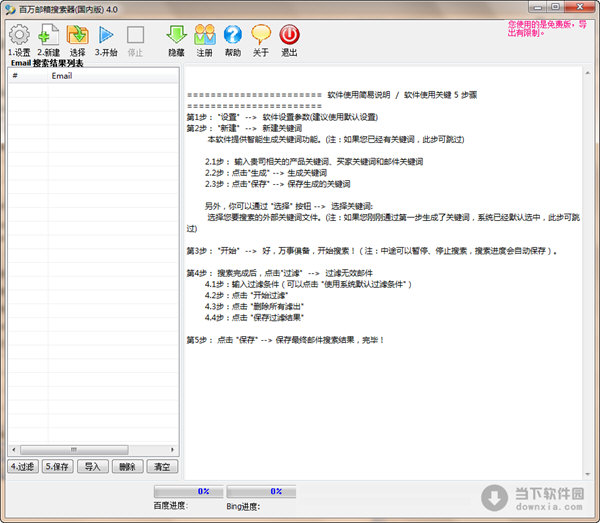The width and height of the screenshot is (600, 523).
Task: Minimize the application window
Action: tap(538, 7)
